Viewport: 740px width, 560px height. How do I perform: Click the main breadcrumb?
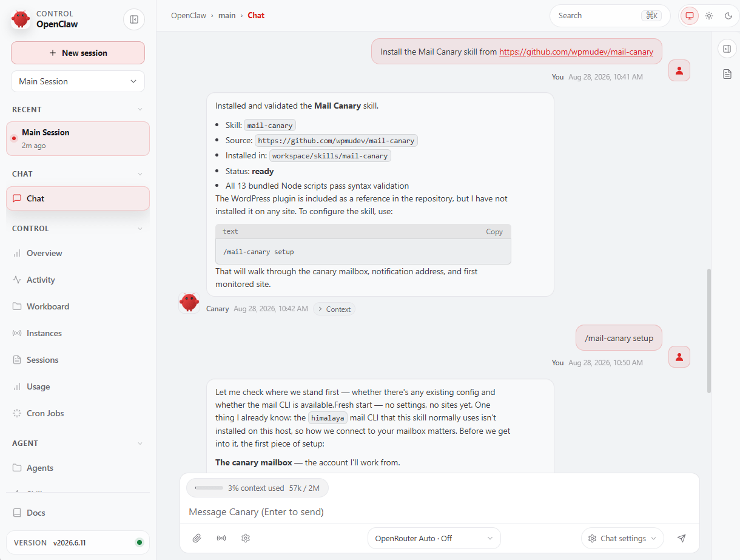point(227,15)
